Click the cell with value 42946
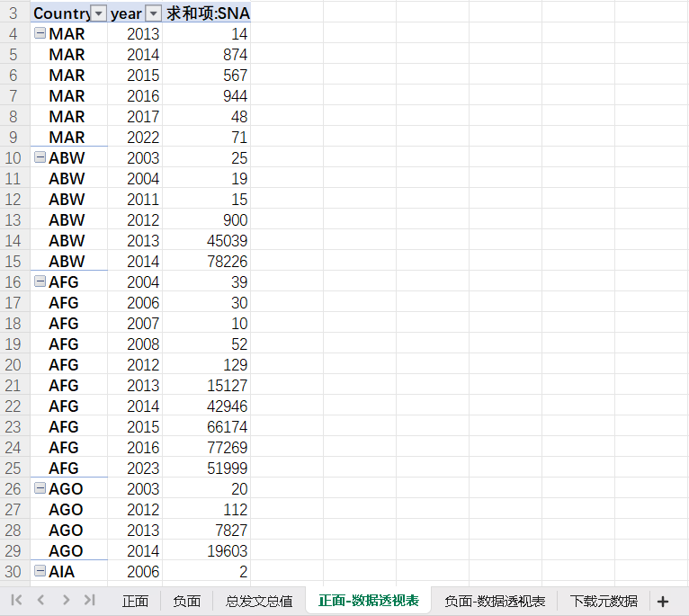The image size is (689, 616). coord(207,406)
